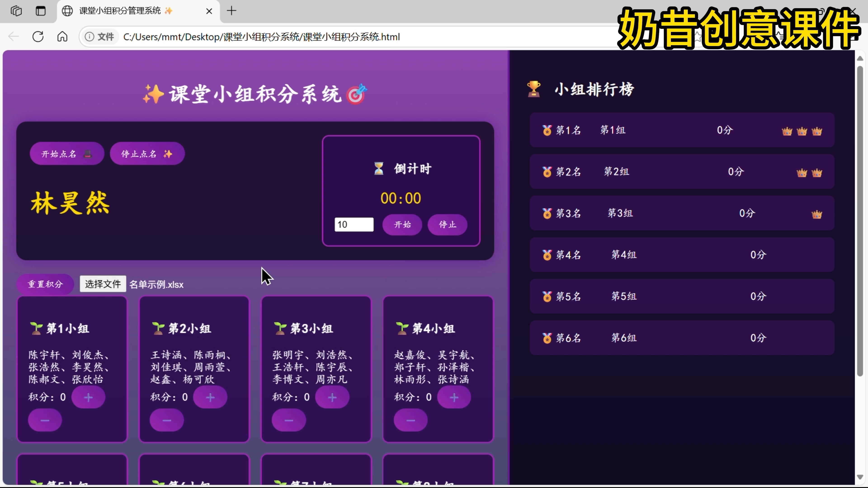The height and width of the screenshot is (488, 868).
Task: Click the minus icon on 第2小组 card
Action: (166, 420)
